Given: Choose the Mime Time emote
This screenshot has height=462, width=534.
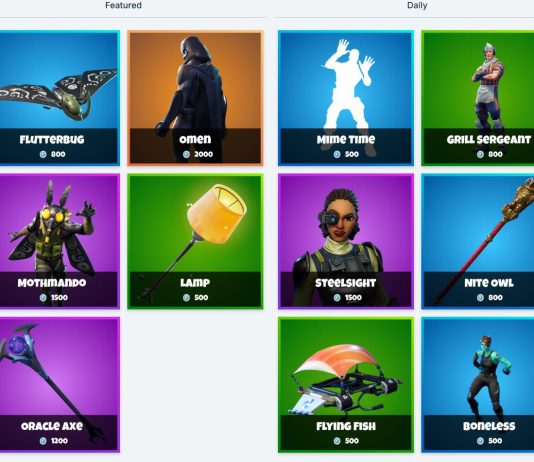Looking at the screenshot, I should (x=346, y=98).
